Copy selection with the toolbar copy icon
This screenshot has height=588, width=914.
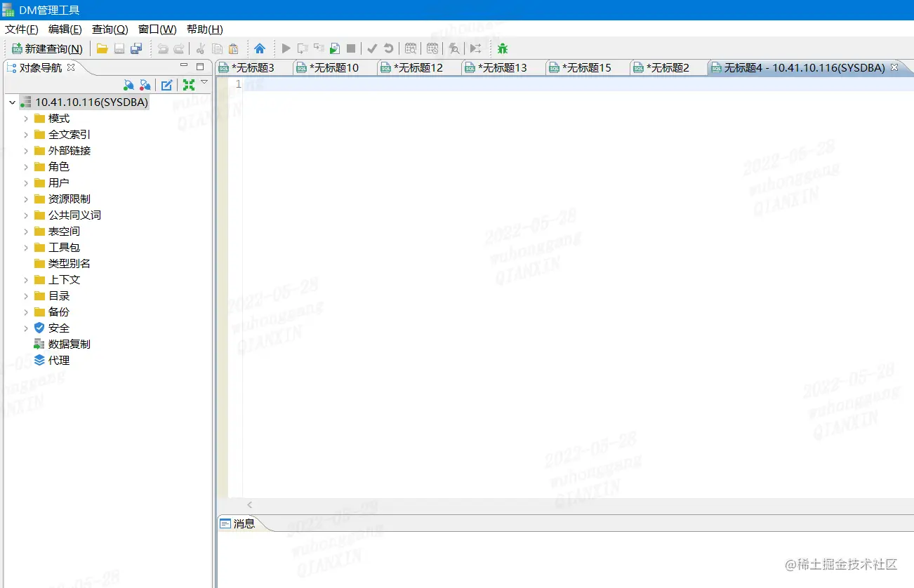coord(217,48)
